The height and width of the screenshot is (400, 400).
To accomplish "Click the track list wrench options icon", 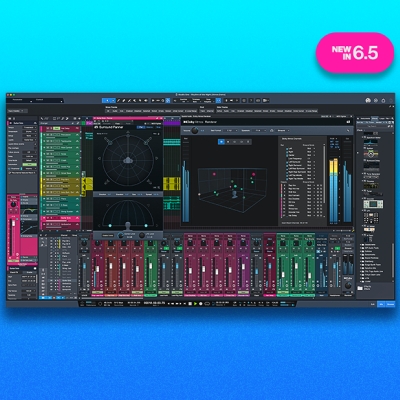I will click(67, 118).
